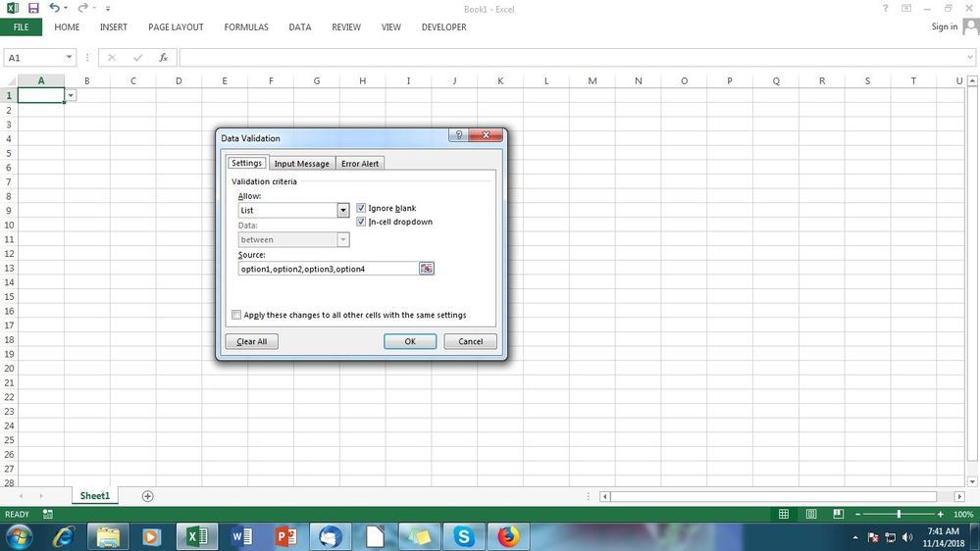The image size is (980, 551).
Task: Click the zoom slider handle
Action: [x=899, y=514]
